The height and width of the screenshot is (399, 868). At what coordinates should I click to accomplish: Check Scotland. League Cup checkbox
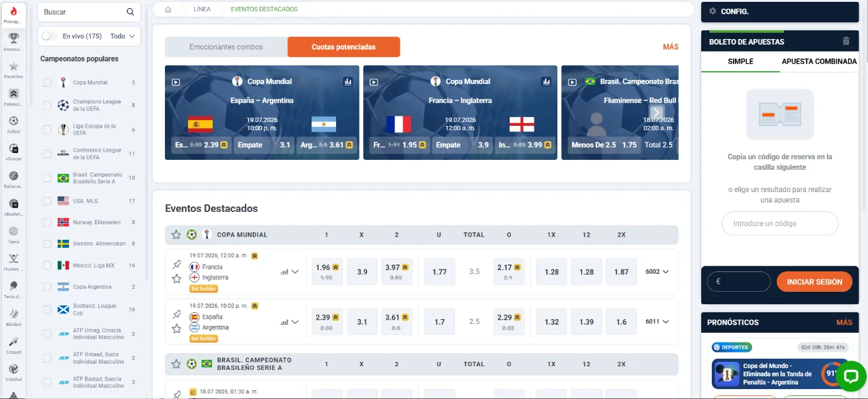click(47, 309)
